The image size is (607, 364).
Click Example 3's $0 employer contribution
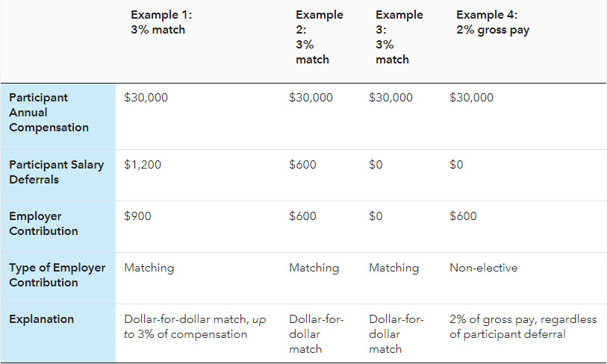click(x=376, y=216)
